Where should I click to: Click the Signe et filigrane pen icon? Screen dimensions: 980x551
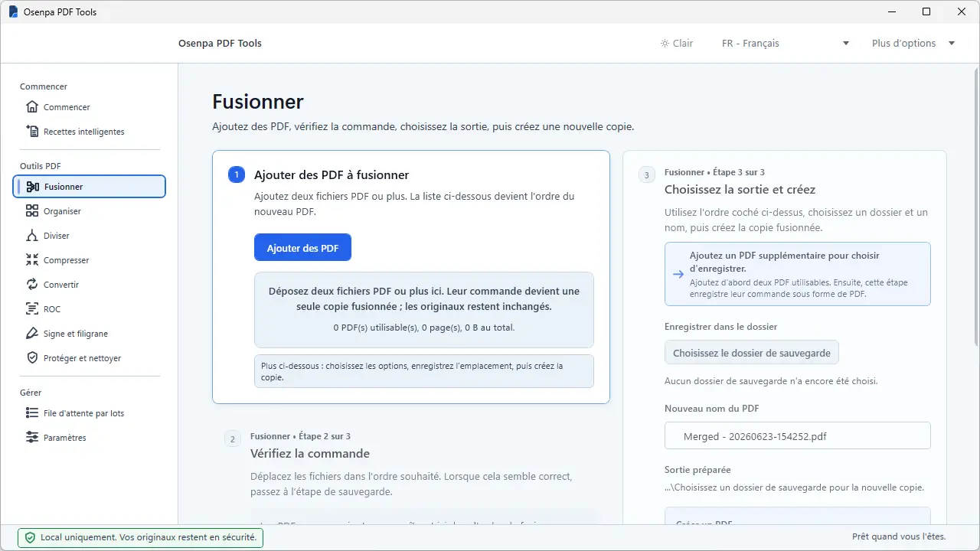(32, 334)
